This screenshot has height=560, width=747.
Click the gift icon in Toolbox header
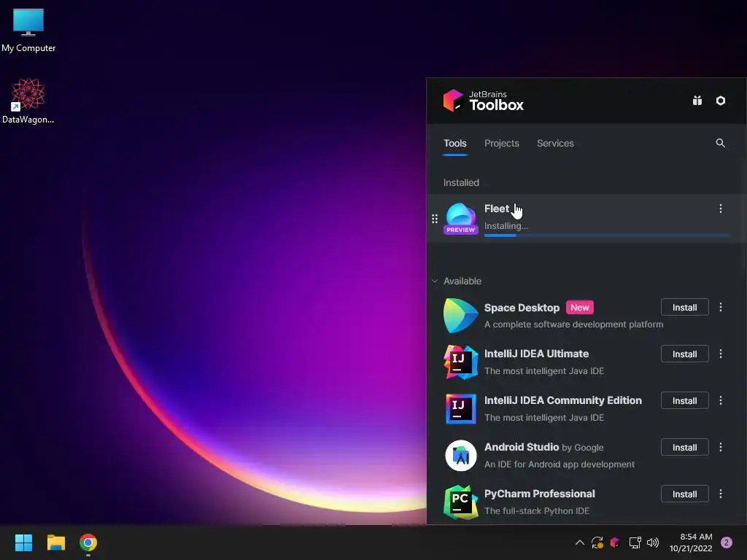(697, 101)
